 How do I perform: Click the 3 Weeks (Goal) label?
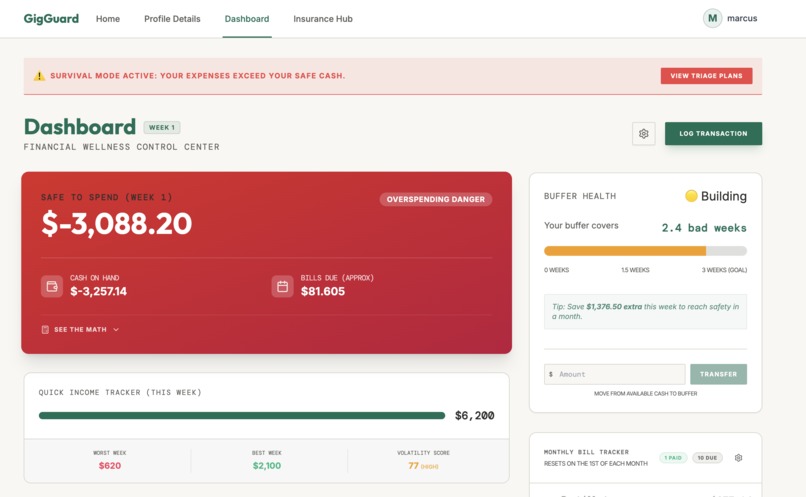pos(724,270)
